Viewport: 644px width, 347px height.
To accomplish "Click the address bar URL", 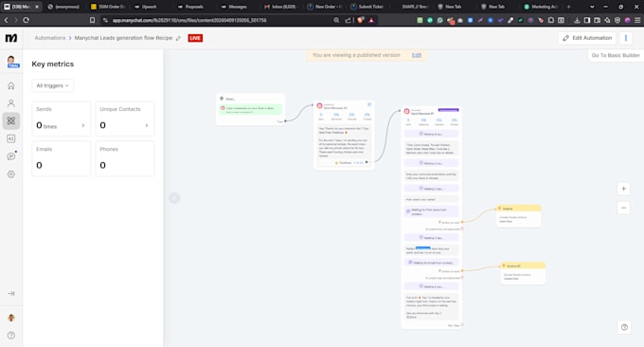I will click(x=189, y=20).
